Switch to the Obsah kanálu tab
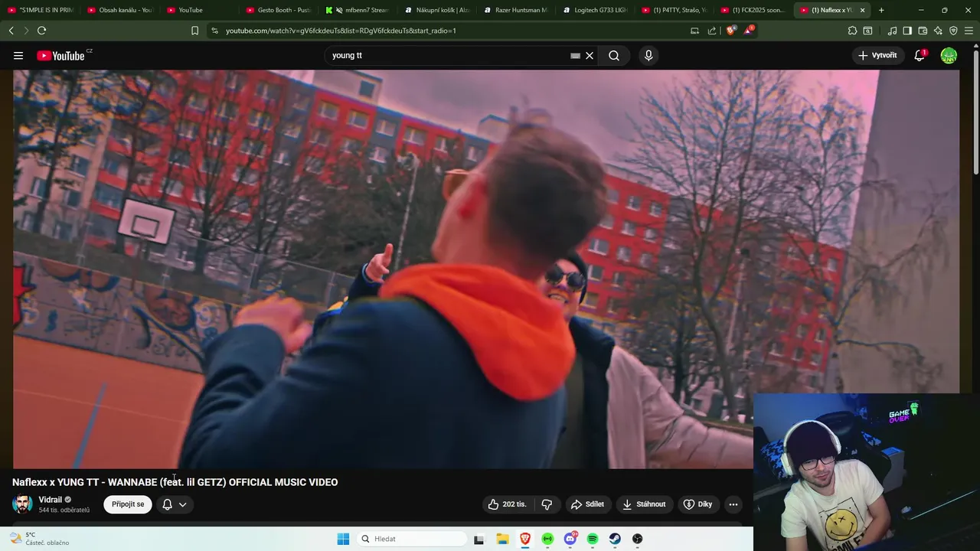 click(119, 10)
